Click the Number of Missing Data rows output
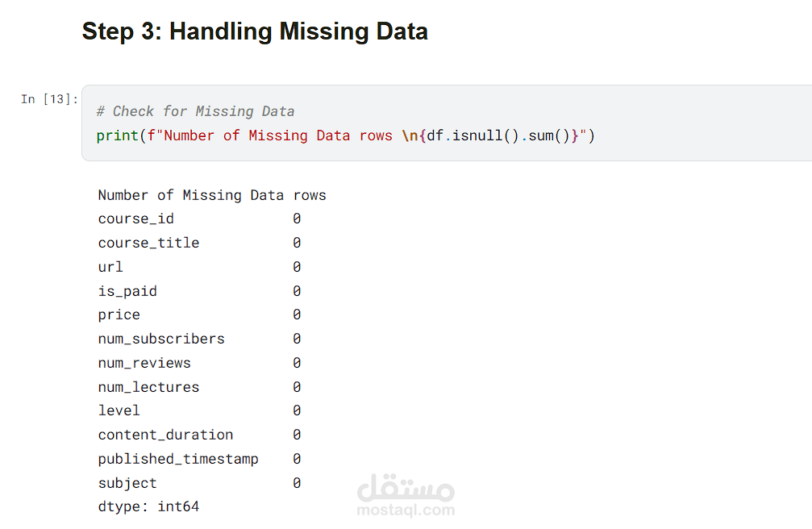This screenshot has width=812, height=529. 212,195
